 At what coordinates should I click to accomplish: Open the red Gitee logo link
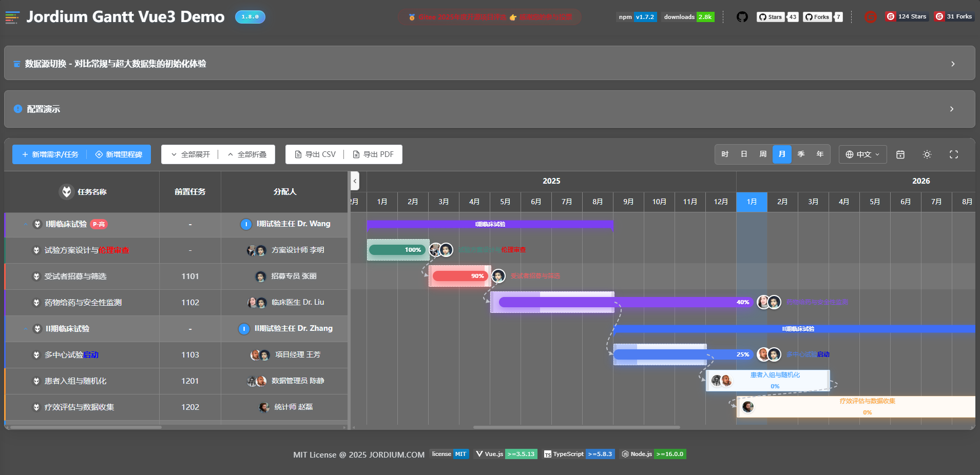coord(871,17)
